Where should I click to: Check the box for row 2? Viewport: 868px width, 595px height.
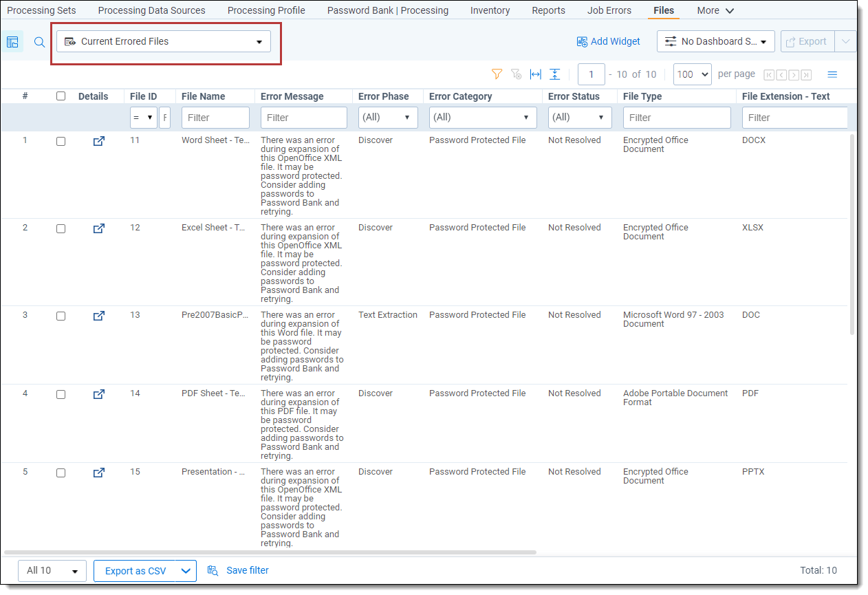pos(61,228)
